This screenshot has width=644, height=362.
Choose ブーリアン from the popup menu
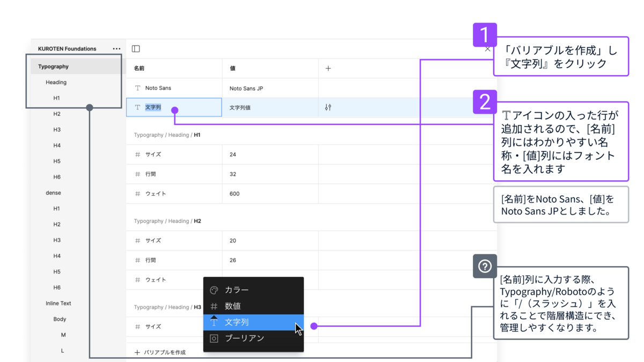[253, 338]
